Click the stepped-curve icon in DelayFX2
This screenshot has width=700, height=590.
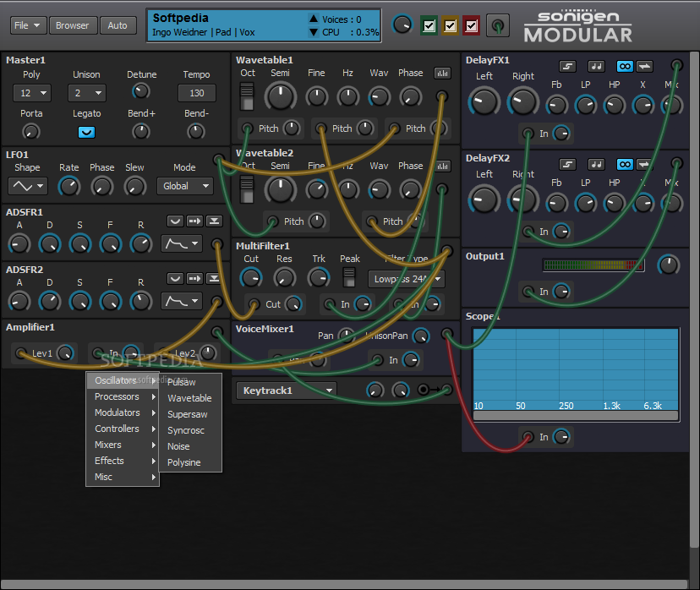(567, 165)
